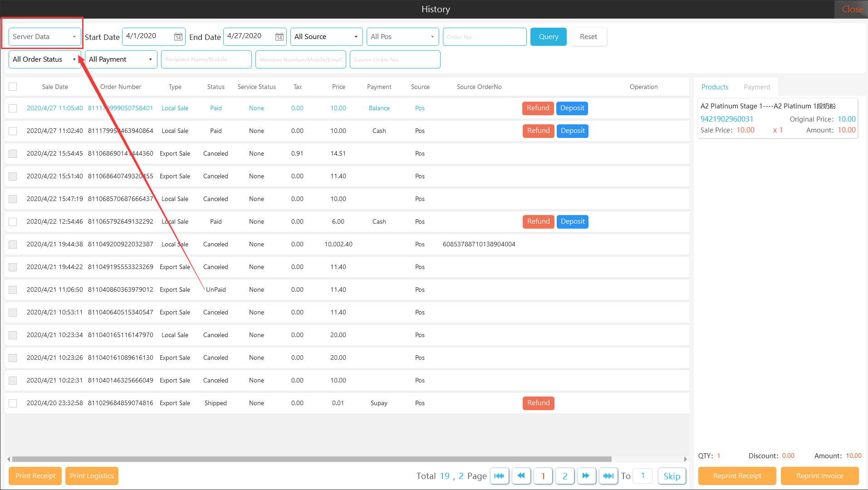The image size is (868, 490).
Task: Open the Start Date calendar picker
Action: point(178,37)
